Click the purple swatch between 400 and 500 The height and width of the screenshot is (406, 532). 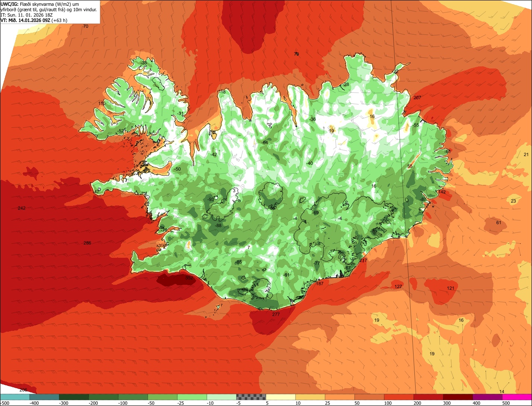click(487, 397)
